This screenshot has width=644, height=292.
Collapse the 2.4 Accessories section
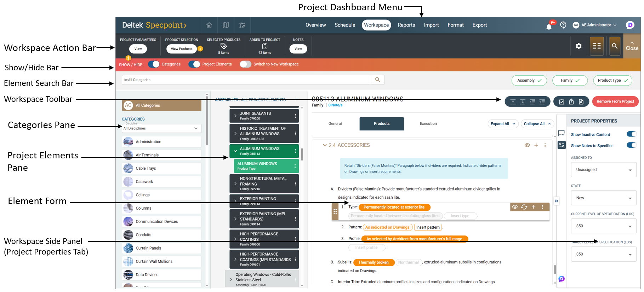click(324, 145)
